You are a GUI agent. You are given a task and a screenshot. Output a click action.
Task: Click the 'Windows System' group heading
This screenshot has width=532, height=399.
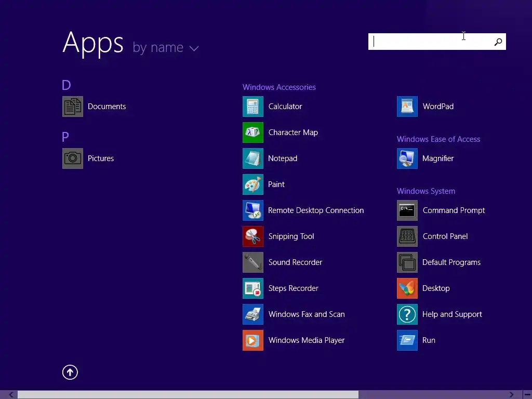(426, 191)
